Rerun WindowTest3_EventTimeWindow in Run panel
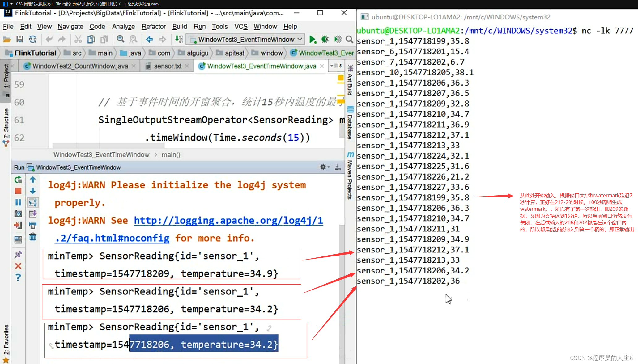The image size is (638, 364). click(18, 180)
